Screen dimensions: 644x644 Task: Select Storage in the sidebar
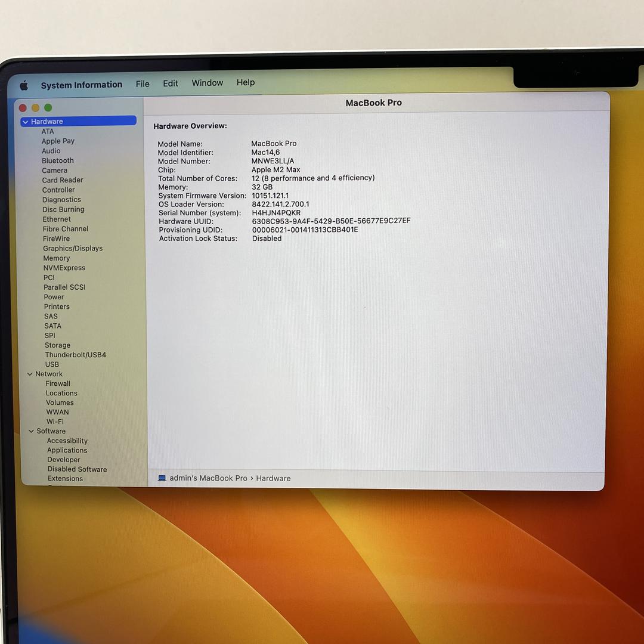[57, 345]
